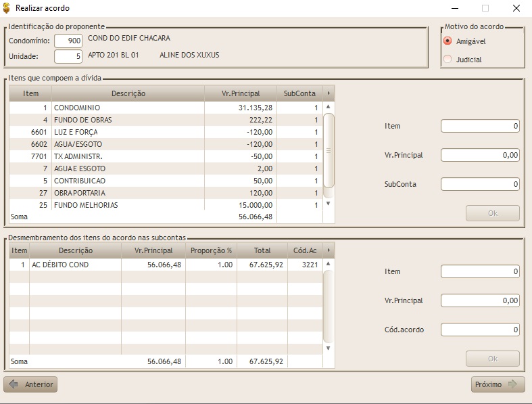This screenshot has width=532, height=404.
Task: Select the Amigável radio button
Action: (x=448, y=41)
